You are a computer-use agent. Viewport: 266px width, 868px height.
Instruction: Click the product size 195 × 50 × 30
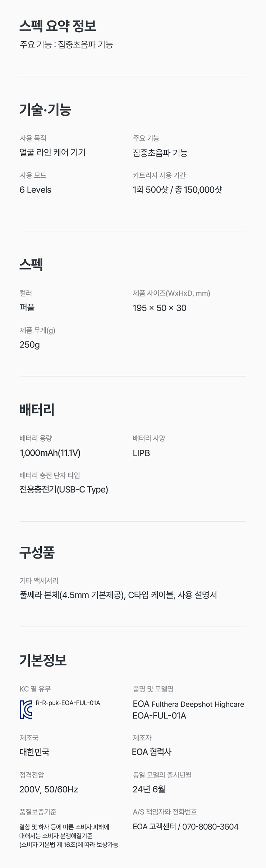pyautogui.click(x=159, y=308)
